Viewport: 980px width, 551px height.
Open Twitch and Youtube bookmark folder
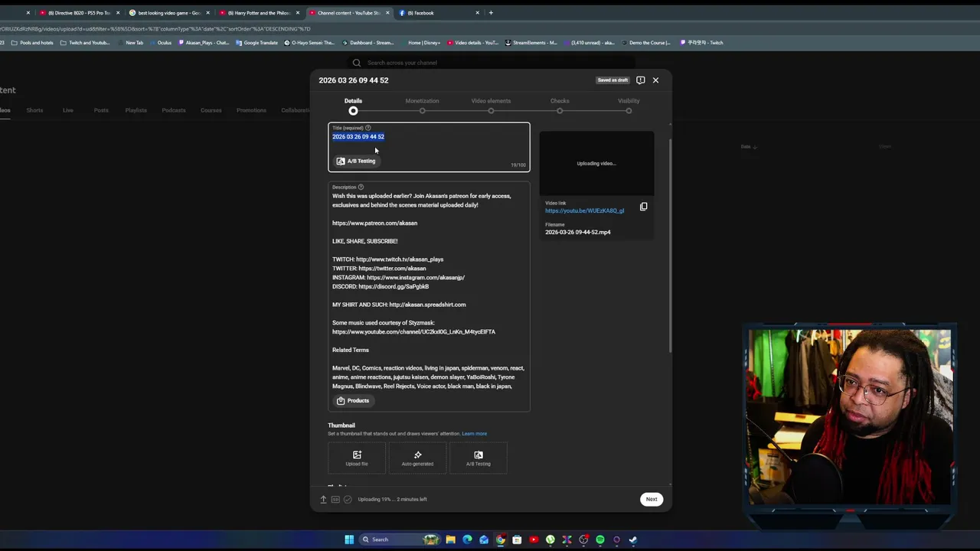(x=85, y=43)
